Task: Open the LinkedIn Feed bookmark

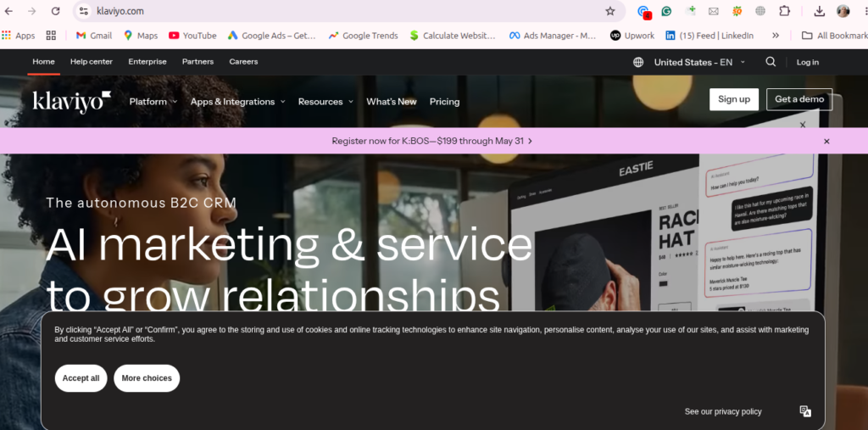Action: tap(709, 36)
